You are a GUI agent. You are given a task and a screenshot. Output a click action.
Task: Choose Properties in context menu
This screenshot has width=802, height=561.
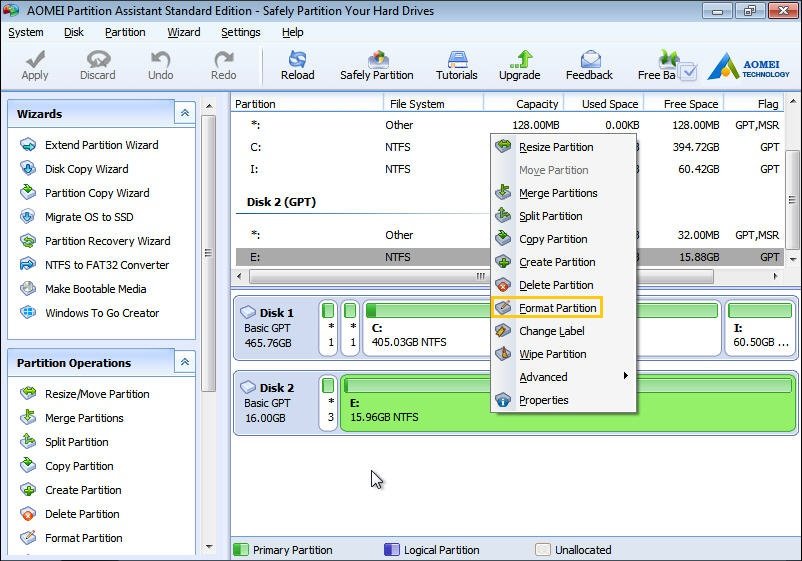563,400
